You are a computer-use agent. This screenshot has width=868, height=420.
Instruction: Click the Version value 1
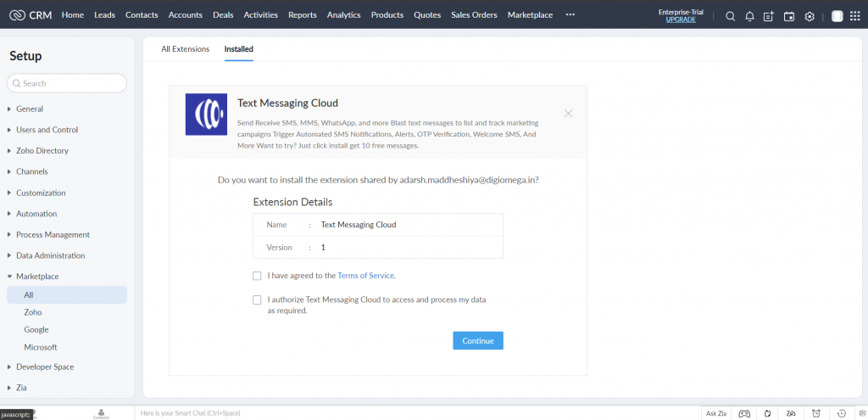click(x=323, y=248)
